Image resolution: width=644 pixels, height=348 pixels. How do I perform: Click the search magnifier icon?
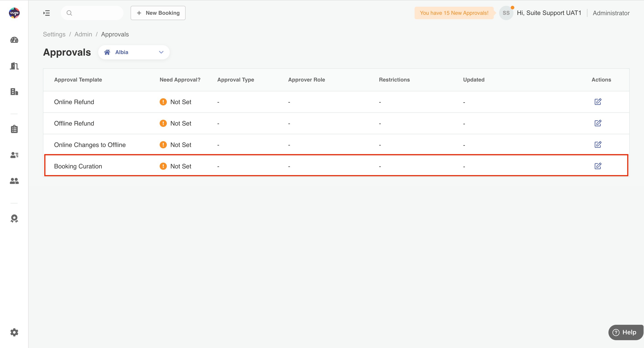coord(69,13)
